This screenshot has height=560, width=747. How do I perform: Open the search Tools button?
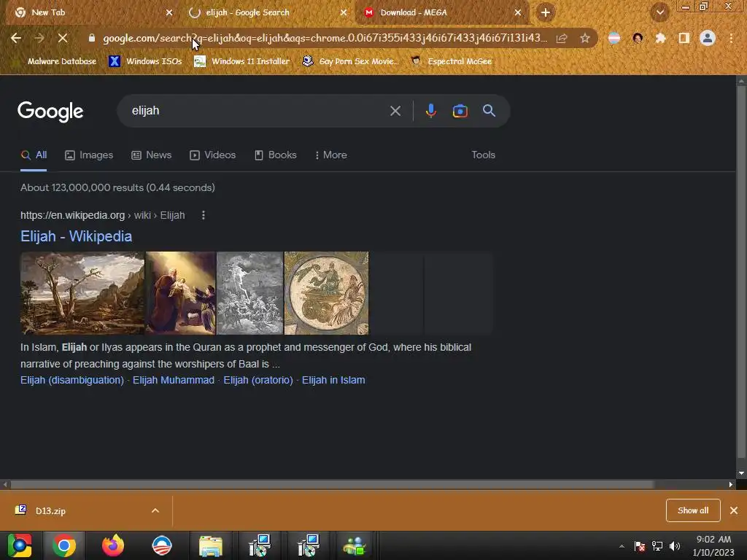(x=483, y=155)
